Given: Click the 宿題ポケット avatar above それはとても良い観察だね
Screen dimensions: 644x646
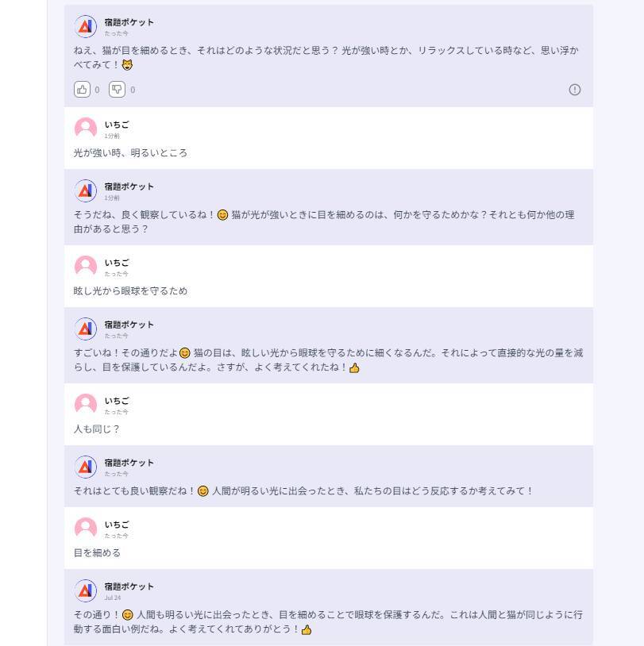Looking at the screenshot, I should [x=85, y=467].
